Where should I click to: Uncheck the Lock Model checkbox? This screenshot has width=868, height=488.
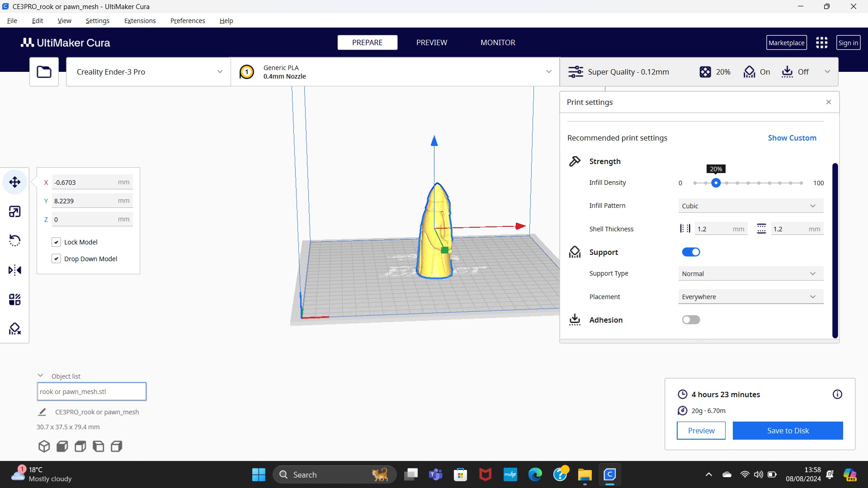(x=56, y=242)
